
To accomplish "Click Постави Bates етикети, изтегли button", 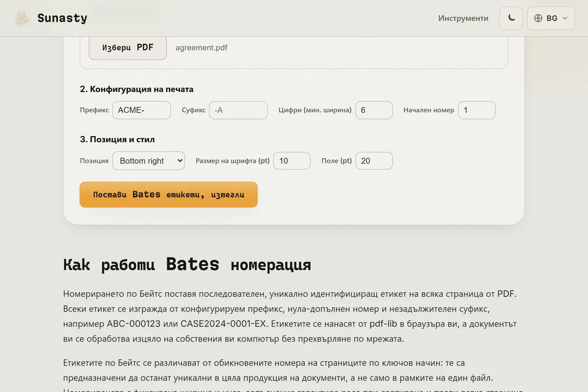I will coord(168,195).
